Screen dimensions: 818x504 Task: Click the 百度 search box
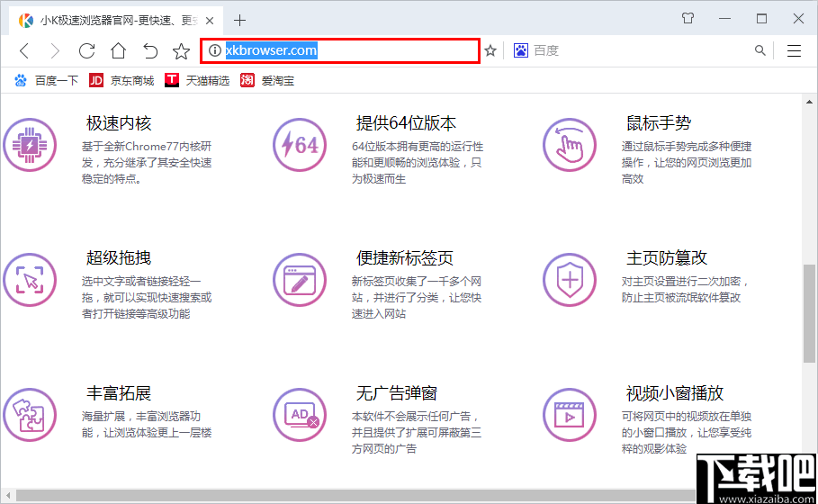[x=642, y=50]
